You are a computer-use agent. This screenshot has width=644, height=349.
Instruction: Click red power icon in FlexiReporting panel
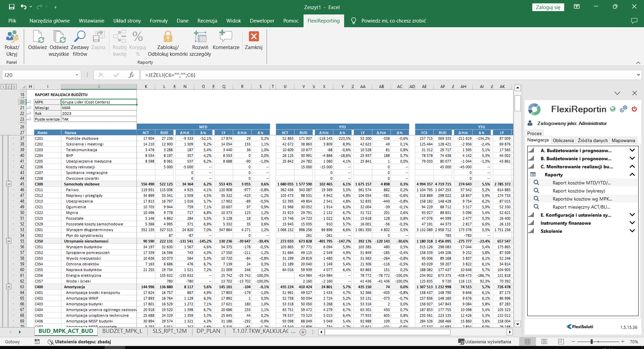tap(634, 109)
